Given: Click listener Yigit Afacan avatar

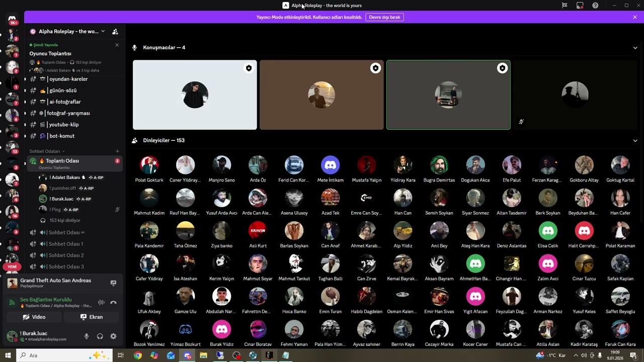Looking at the screenshot, I should [475, 296].
